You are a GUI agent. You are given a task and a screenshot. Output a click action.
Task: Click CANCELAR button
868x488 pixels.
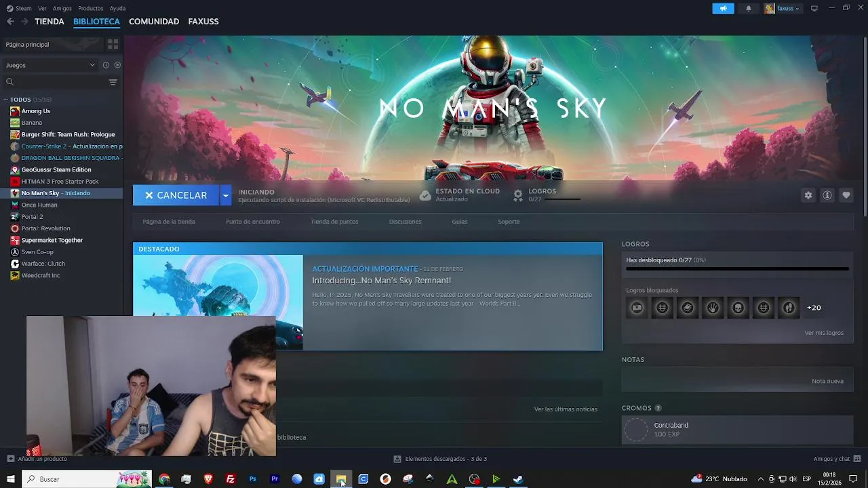coord(176,195)
